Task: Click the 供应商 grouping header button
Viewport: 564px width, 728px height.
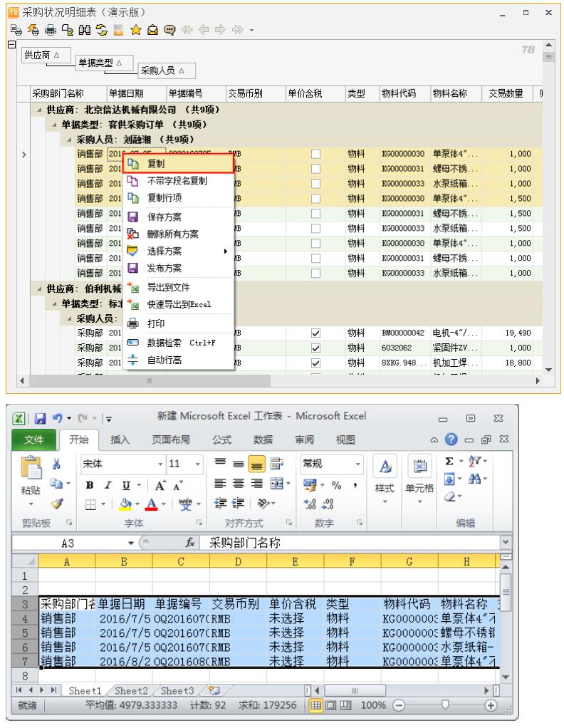Action: click(x=43, y=54)
